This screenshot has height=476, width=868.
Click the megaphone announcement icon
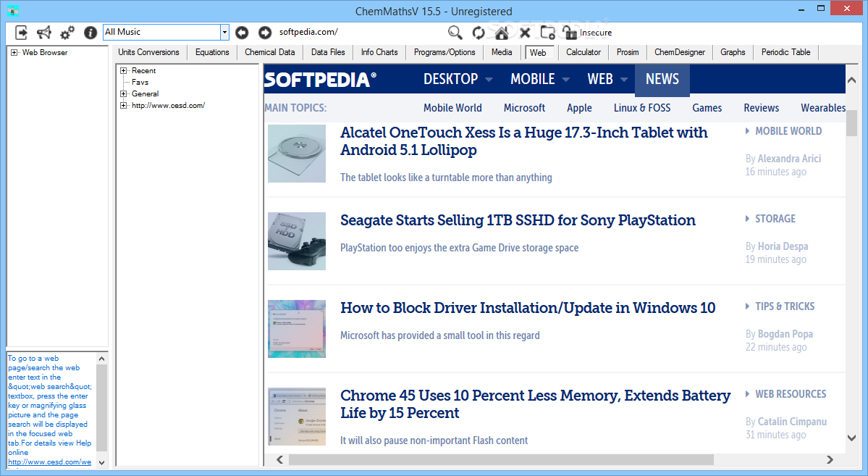pyautogui.click(x=43, y=33)
